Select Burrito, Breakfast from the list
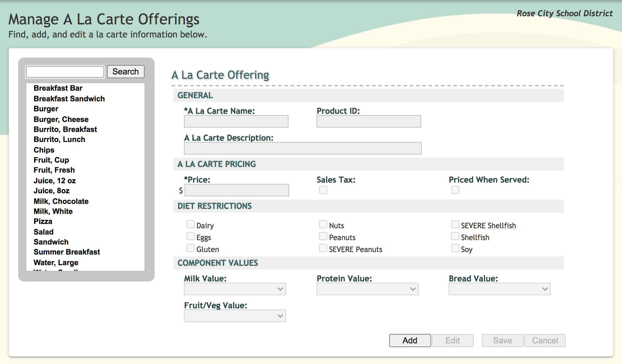The width and height of the screenshot is (622, 364). click(65, 129)
